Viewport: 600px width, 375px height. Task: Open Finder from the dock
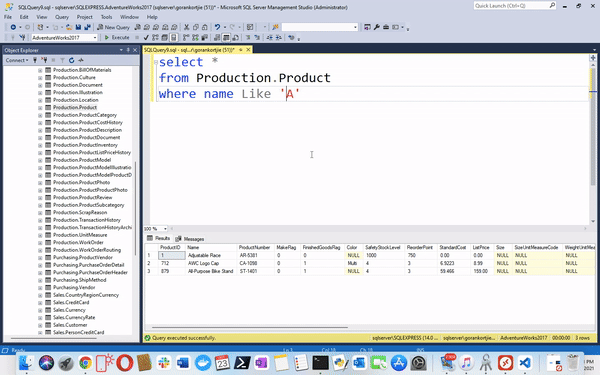click(x=26, y=362)
